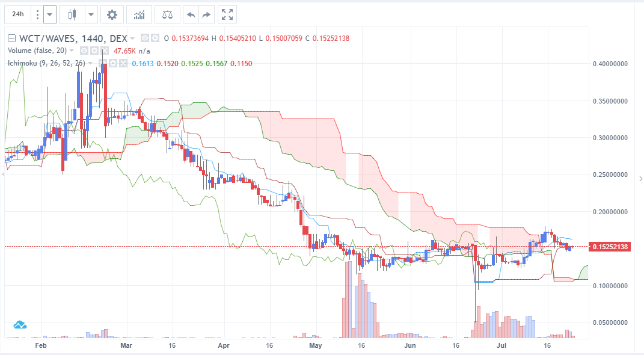Click the 0.20000000 price axis label
Image resolution: width=644 pixels, height=355 pixels.
pos(610,212)
